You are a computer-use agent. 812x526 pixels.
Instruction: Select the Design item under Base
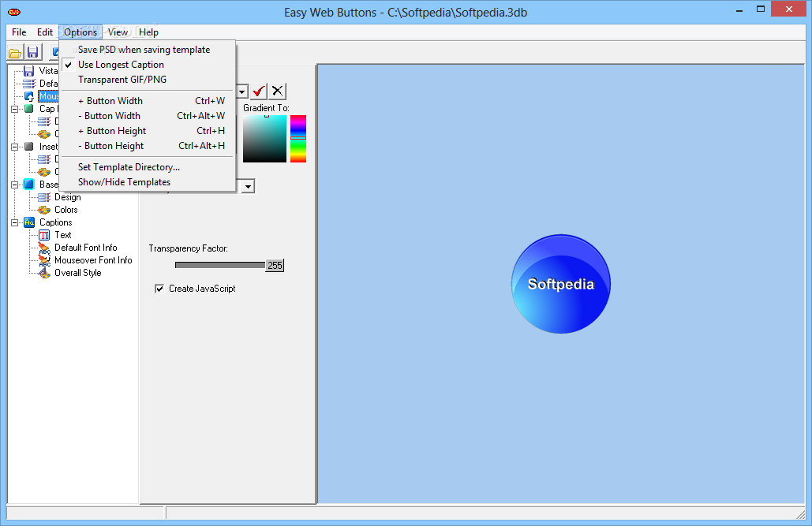click(x=68, y=197)
